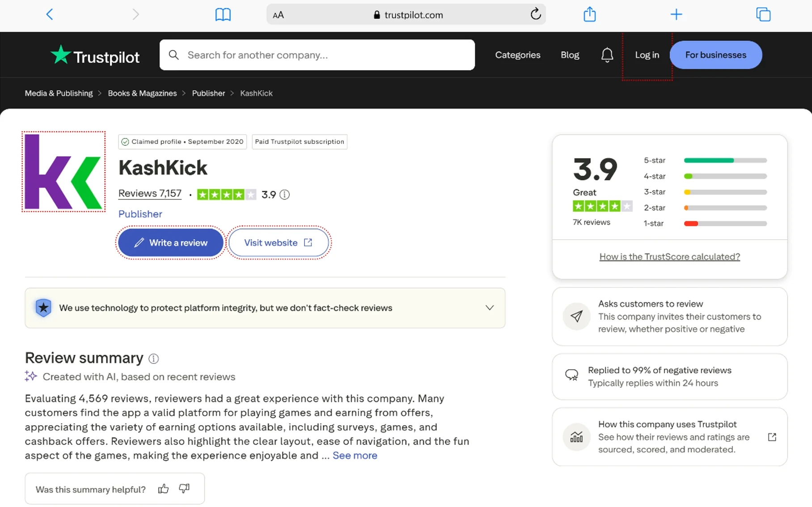Screen dimensions: 812x507
Task: Give the summary a thumbs up
Action: tap(163, 489)
